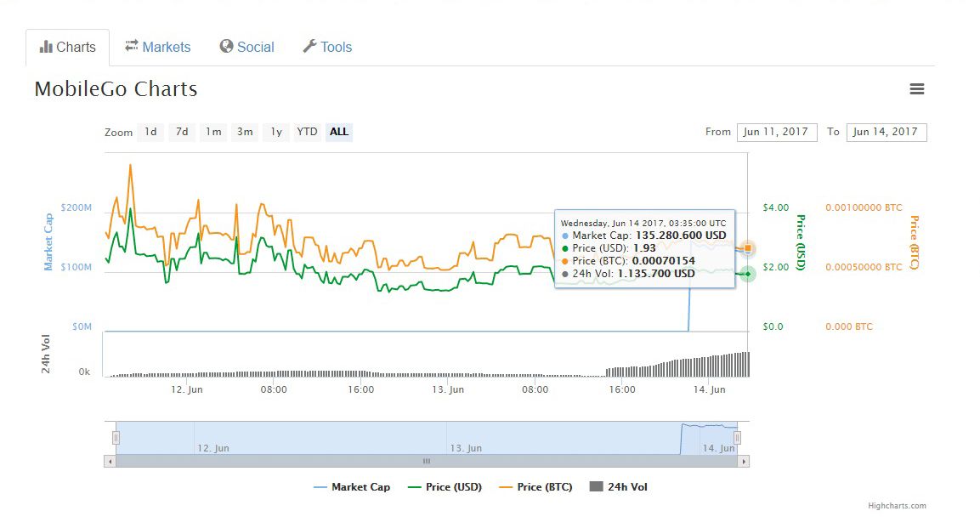Toggle Price (BTC) series in legend
The height and width of the screenshot is (528, 980).
point(535,486)
